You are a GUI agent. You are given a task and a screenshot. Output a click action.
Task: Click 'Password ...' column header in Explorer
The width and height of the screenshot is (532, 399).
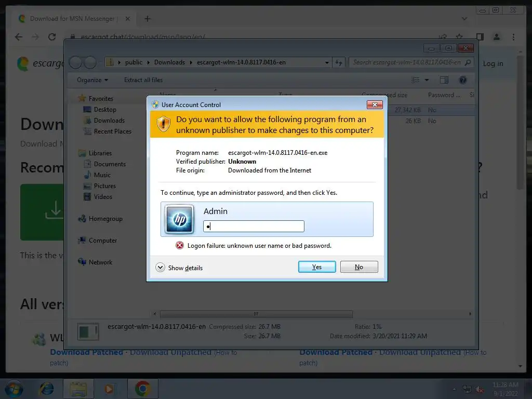(444, 95)
